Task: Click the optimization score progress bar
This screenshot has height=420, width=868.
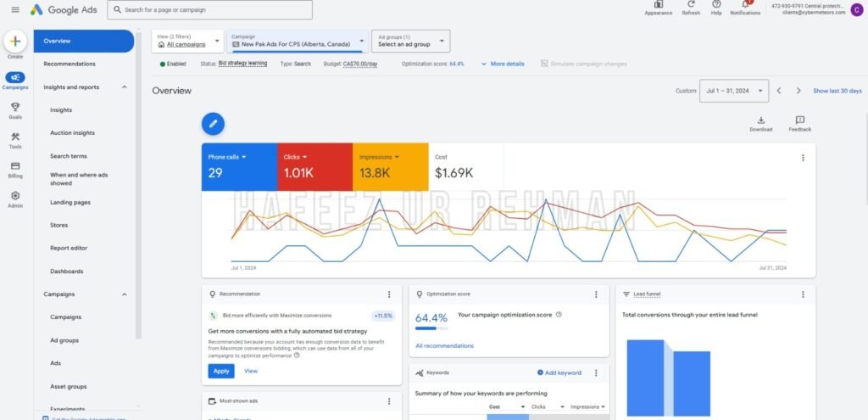Action: 431,328
